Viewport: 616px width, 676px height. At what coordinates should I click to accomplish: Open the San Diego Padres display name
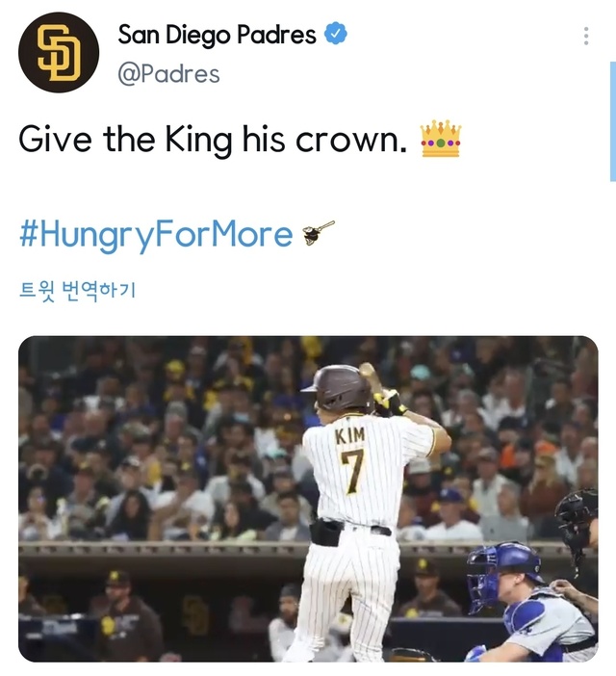(217, 36)
